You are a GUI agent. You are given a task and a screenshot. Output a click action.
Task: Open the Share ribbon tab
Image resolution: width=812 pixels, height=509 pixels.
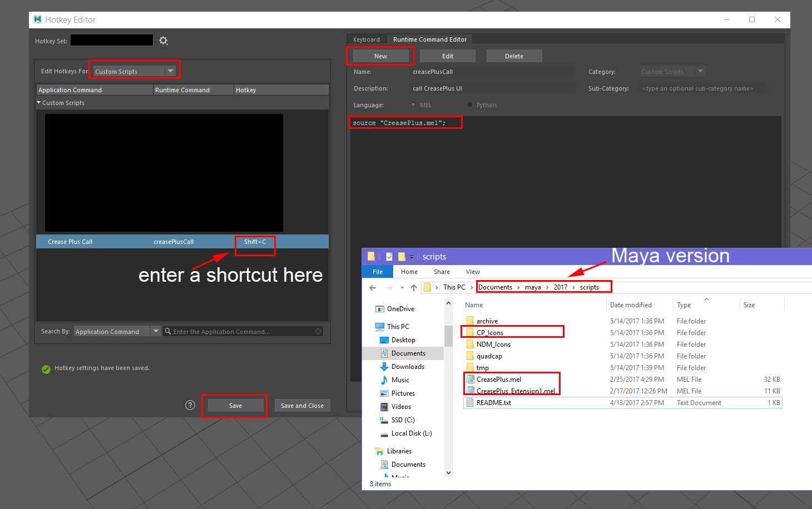442,272
